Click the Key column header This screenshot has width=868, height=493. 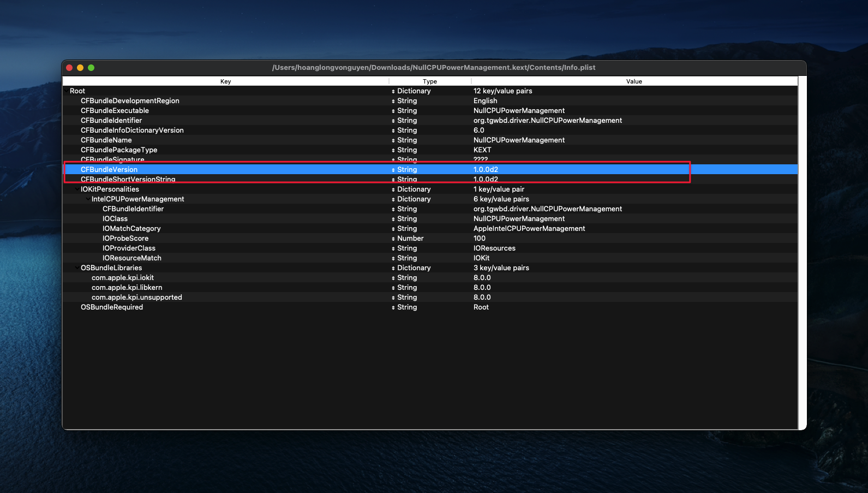click(225, 81)
